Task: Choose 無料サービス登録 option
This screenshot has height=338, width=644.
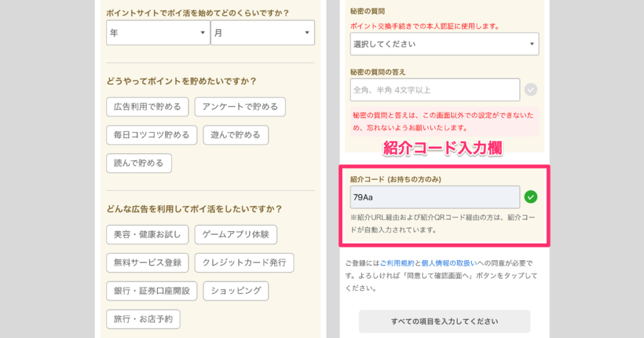Action: click(147, 263)
